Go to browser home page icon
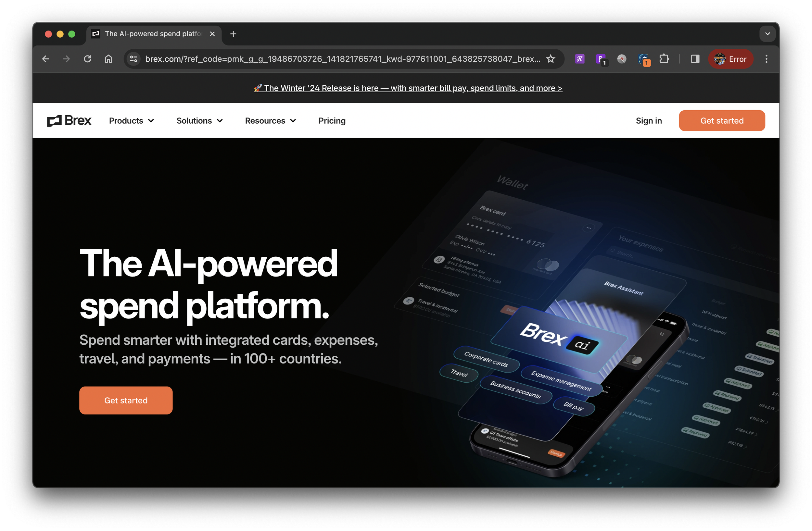The height and width of the screenshot is (531, 812). click(108, 59)
